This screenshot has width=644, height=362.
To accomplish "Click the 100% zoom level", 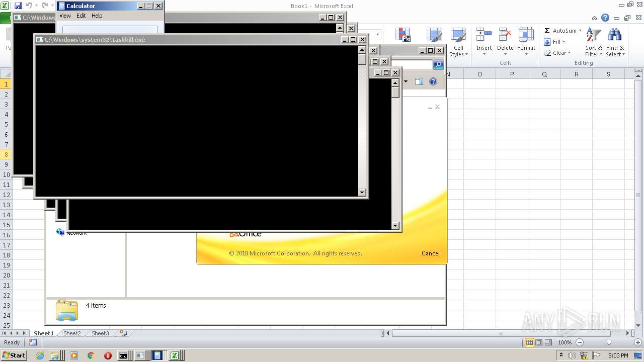I will pos(565,342).
